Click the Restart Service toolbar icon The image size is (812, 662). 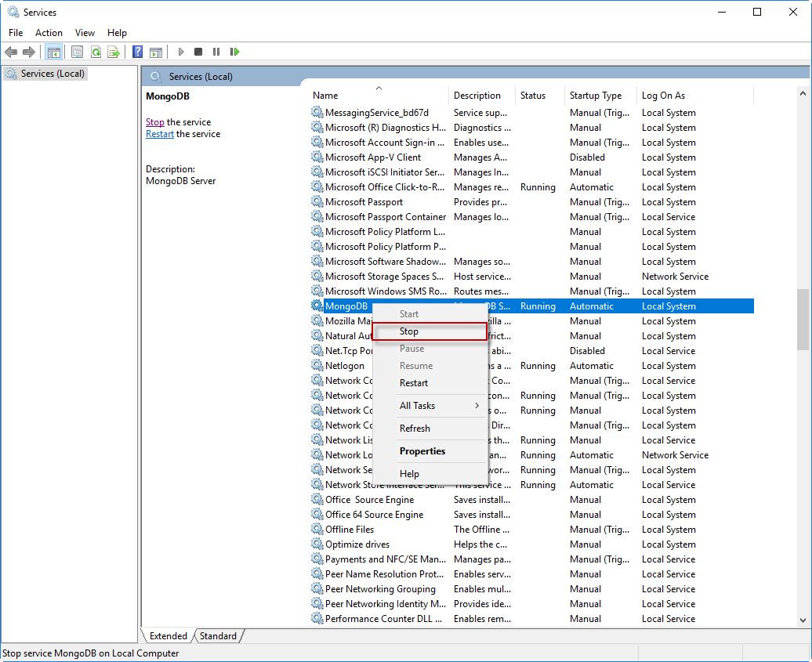coord(234,52)
